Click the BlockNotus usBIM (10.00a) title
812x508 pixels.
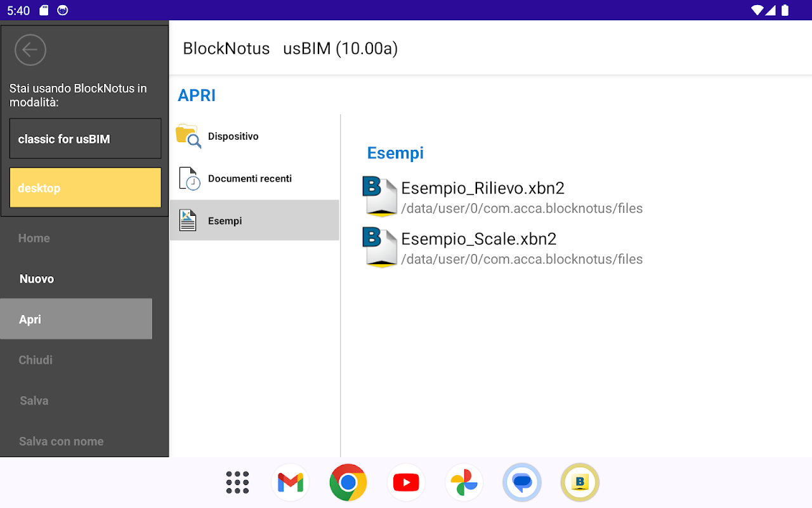pos(291,49)
